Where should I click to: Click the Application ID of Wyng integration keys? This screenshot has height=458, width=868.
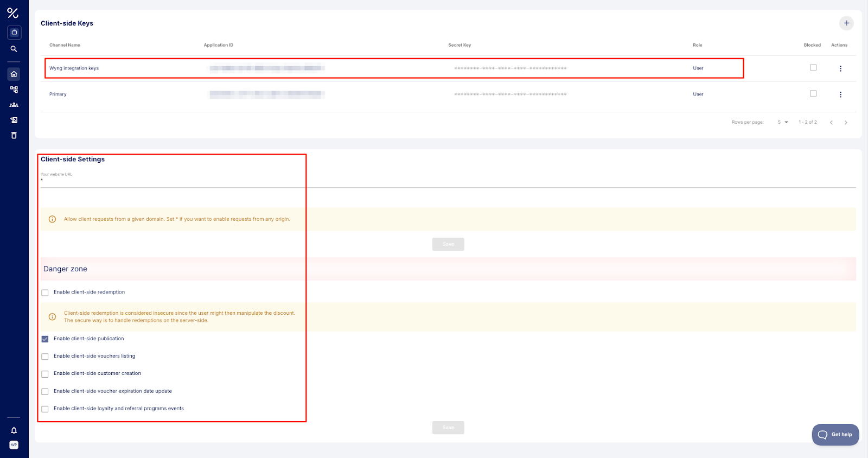pyautogui.click(x=267, y=68)
